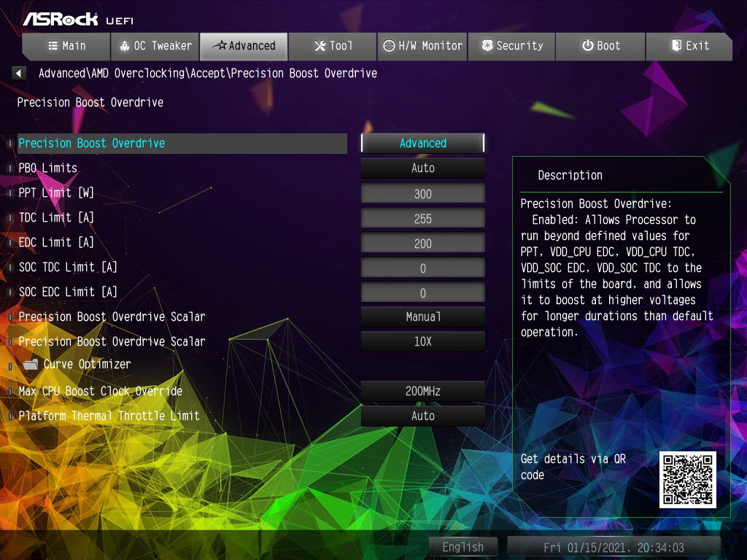Select the Advanced tab
The width and height of the screenshot is (747, 560).
click(x=244, y=46)
